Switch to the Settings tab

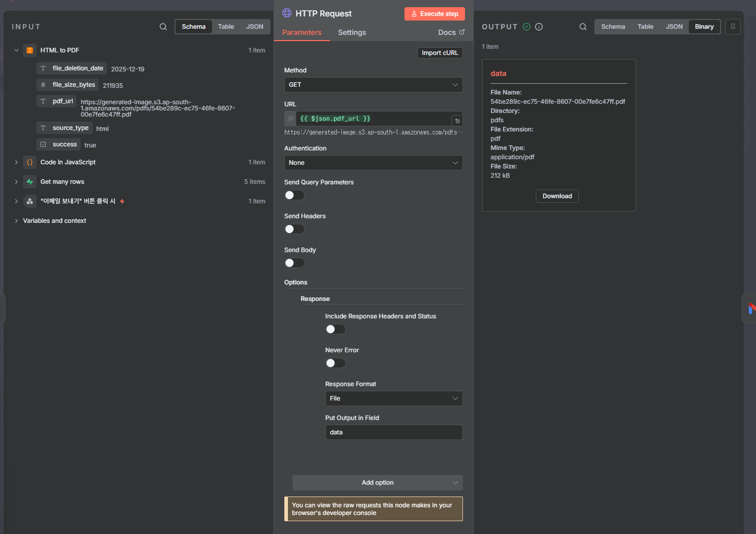[352, 32]
